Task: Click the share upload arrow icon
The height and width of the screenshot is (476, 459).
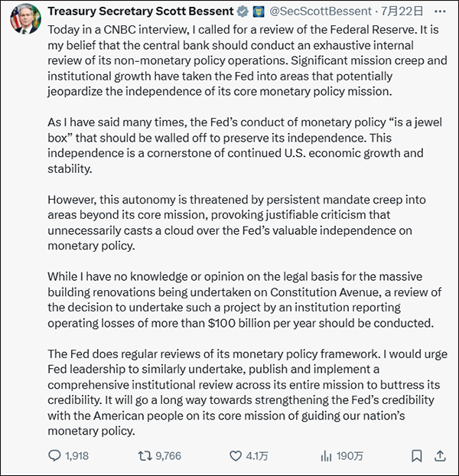Action: (x=439, y=456)
